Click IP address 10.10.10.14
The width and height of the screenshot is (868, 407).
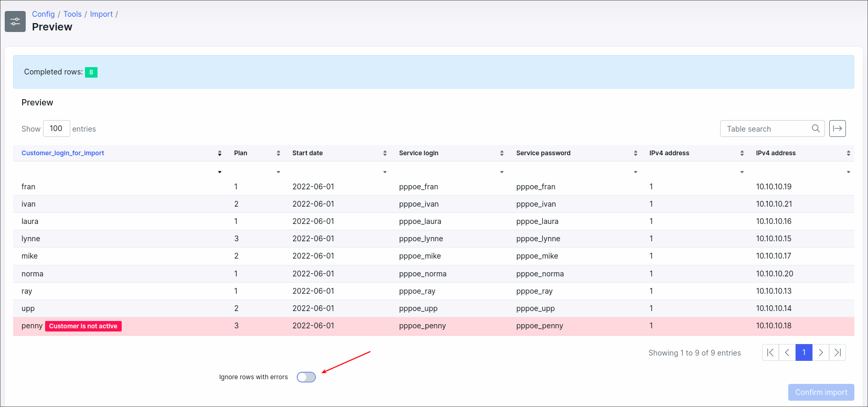click(774, 308)
